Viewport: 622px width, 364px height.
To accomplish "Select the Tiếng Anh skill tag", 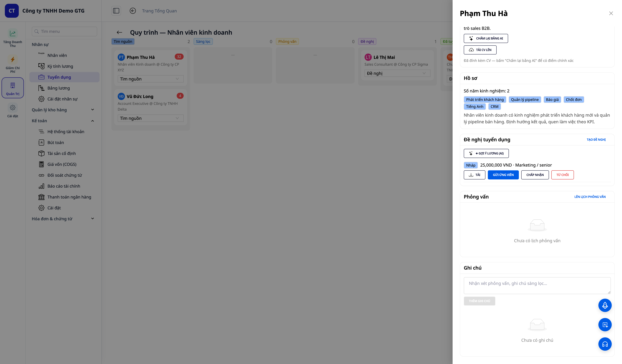I will (475, 107).
